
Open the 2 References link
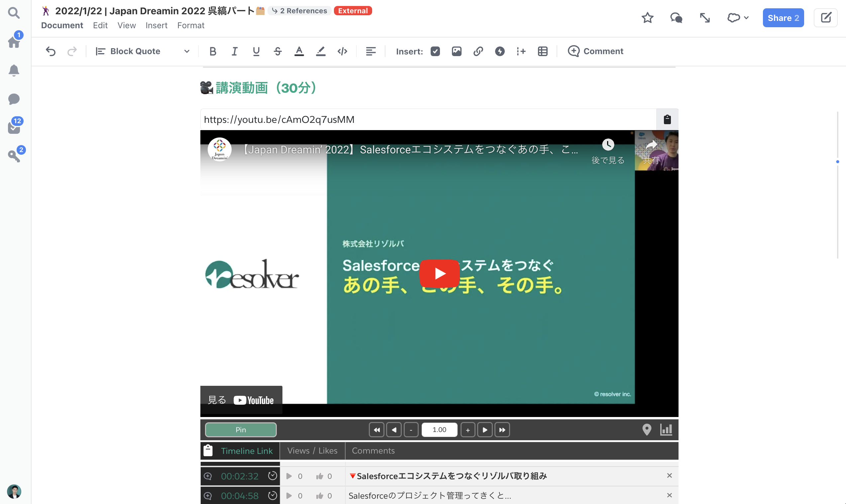pos(299,11)
